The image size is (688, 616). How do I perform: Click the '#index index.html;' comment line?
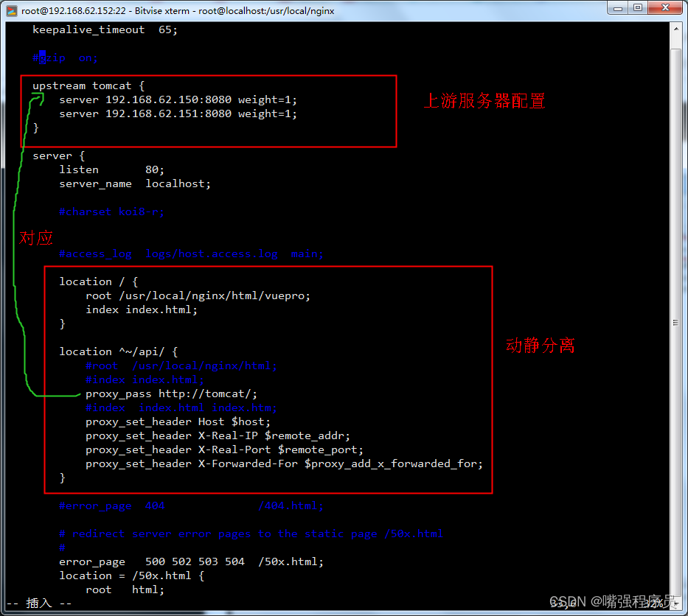click(x=145, y=380)
